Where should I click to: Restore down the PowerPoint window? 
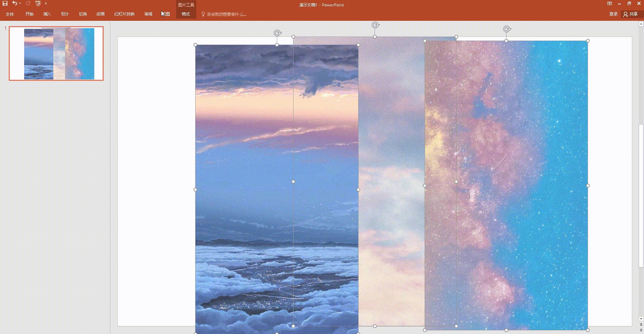coord(629,4)
